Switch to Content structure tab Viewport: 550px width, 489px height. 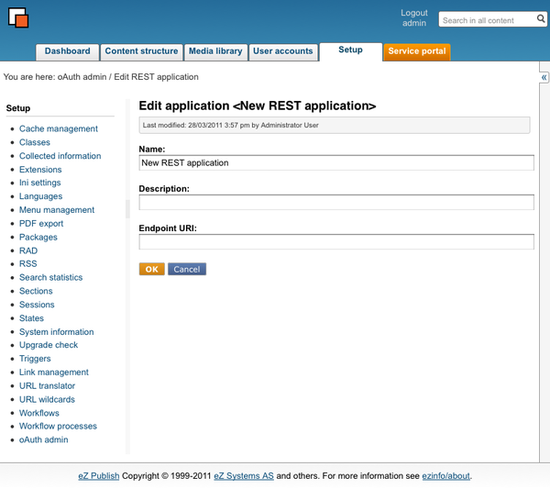141,52
